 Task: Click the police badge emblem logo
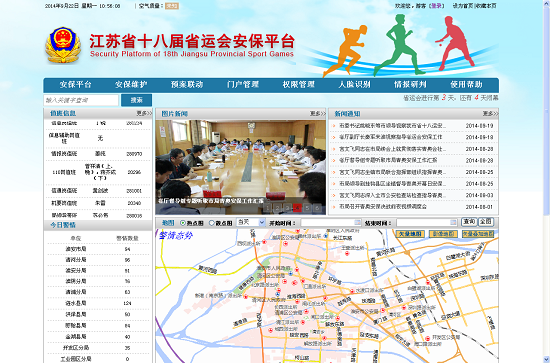(63, 45)
